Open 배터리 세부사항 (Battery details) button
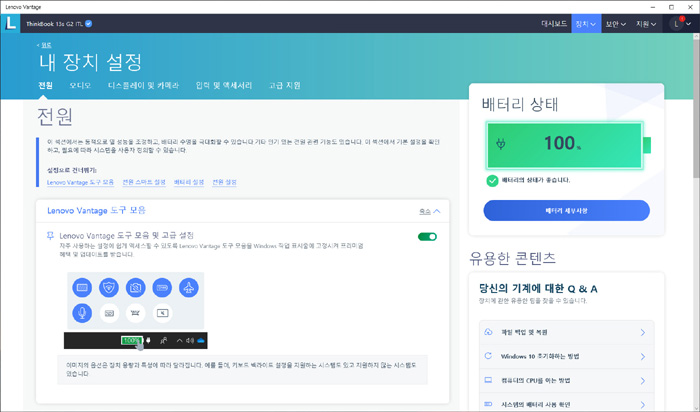 click(x=566, y=210)
